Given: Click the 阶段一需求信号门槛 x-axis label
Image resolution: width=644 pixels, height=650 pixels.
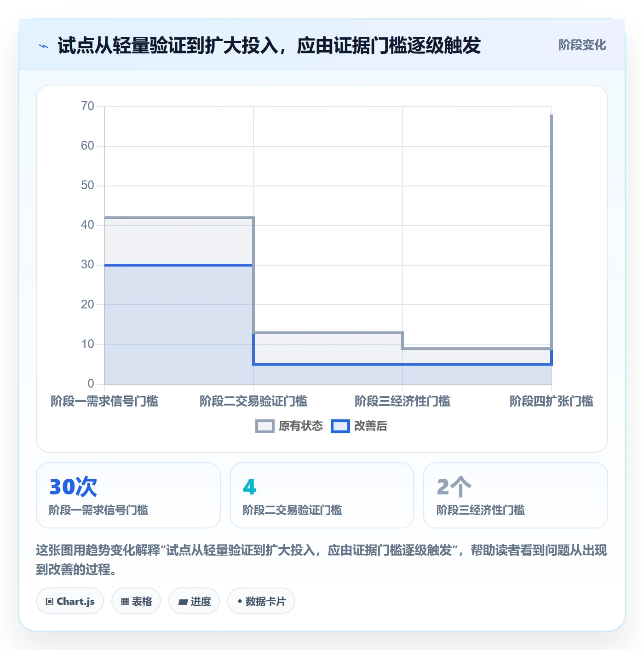Looking at the screenshot, I should pos(104,401).
